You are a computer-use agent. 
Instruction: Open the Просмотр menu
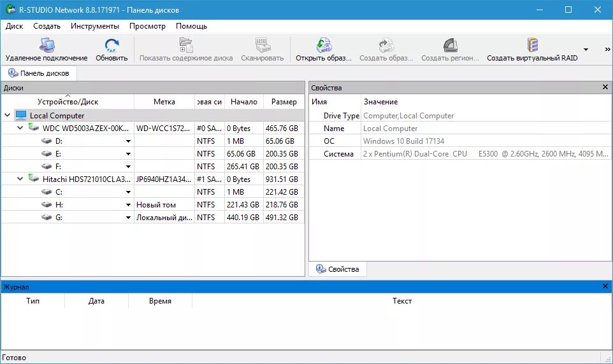click(147, 26)
